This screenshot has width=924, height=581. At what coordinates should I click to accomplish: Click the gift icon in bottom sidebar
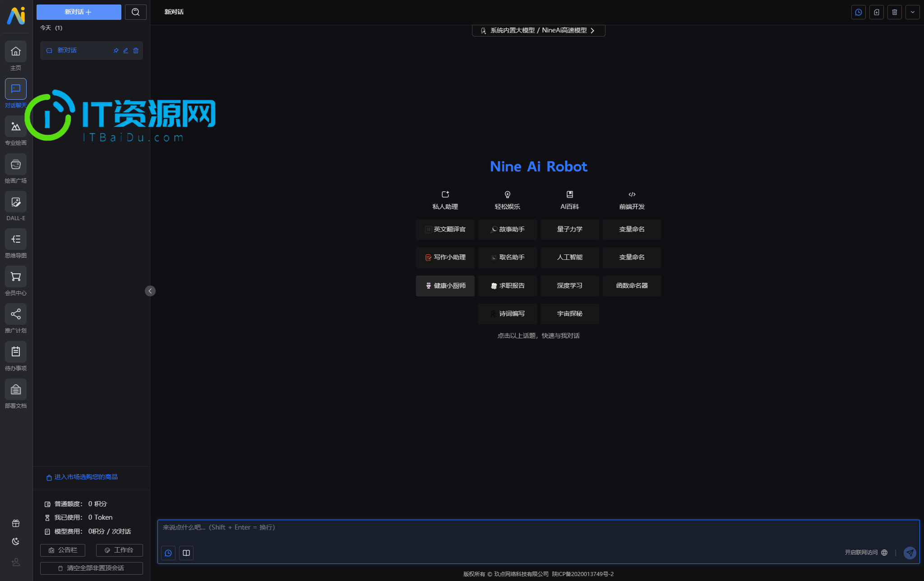(x=16, y=523)
